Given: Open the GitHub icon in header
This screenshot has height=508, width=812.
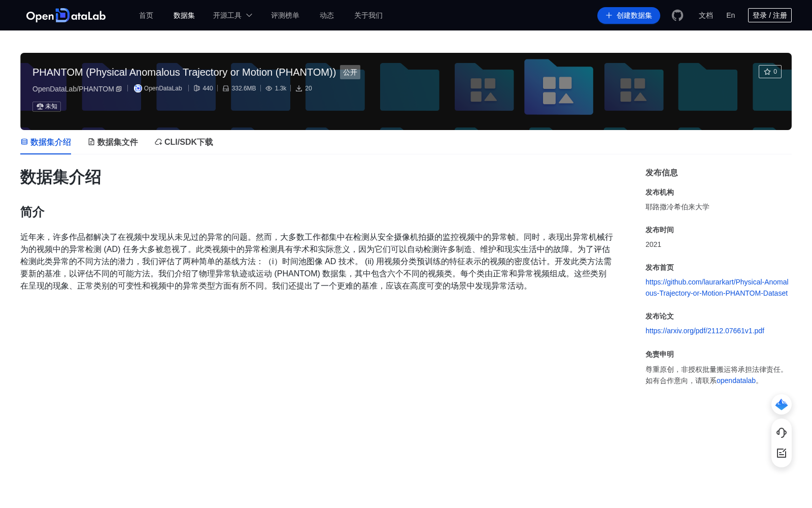Looking at the screenshot, I should [x=678, y=15].
